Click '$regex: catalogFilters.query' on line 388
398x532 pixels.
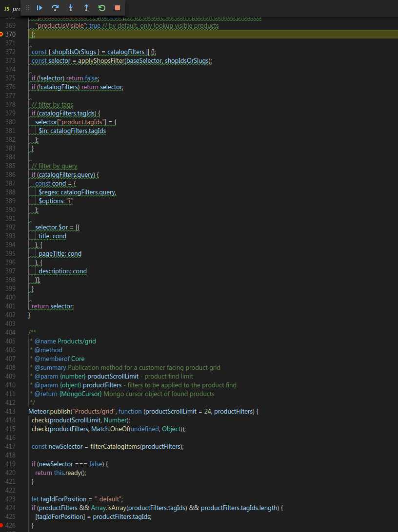coord(77,192)
